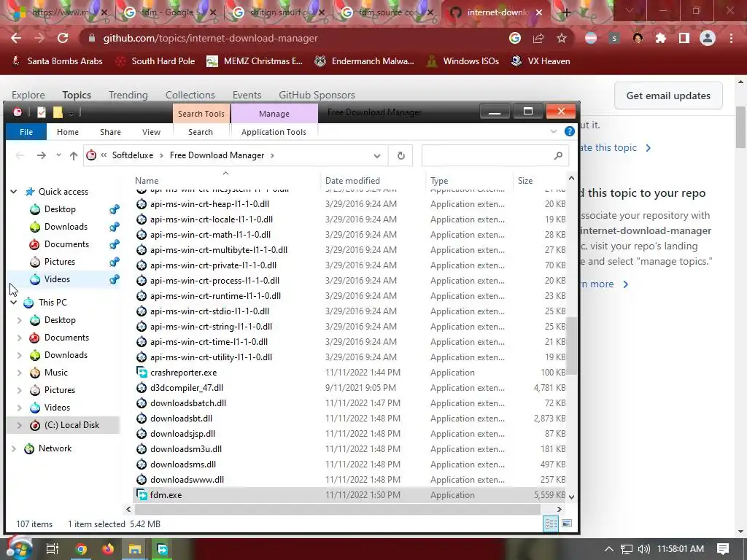Switch to large icons view layout icon
747x560 pixels.
point(567,524)
